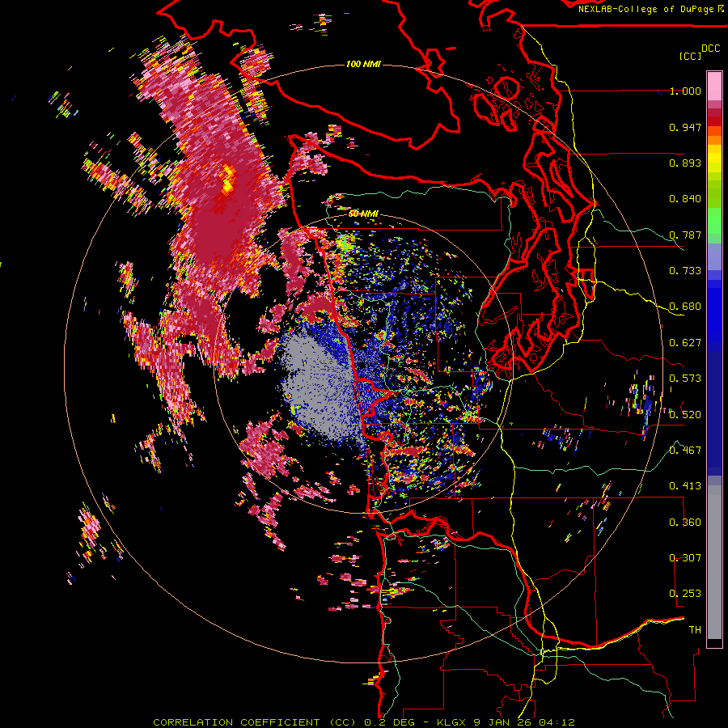Select the 0.947 scale value

685,127
